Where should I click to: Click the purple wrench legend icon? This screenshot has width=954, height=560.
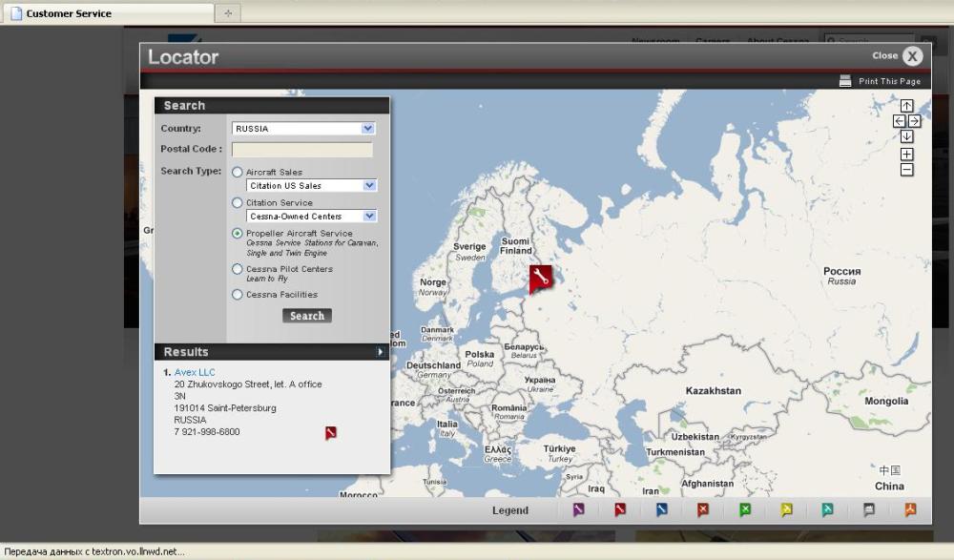(x=578, y=510)
